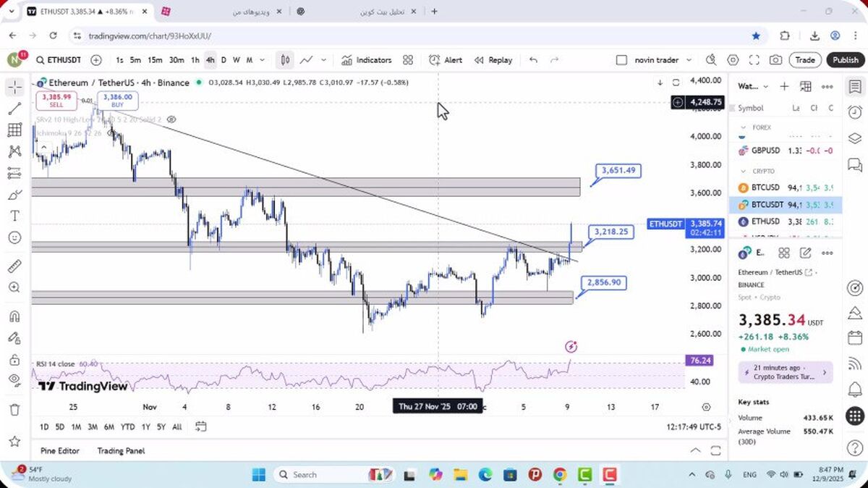The width and height of the screenshot is (868, 488).
Task: Open the chart style dropdown arrow
Action: pos(323,60)
